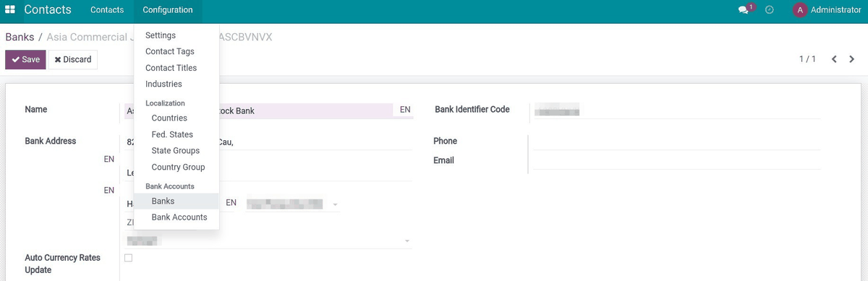Toggle Auto Currency Rates Update checkbox
The image size is (868, 281).
[x=129, y=258]
